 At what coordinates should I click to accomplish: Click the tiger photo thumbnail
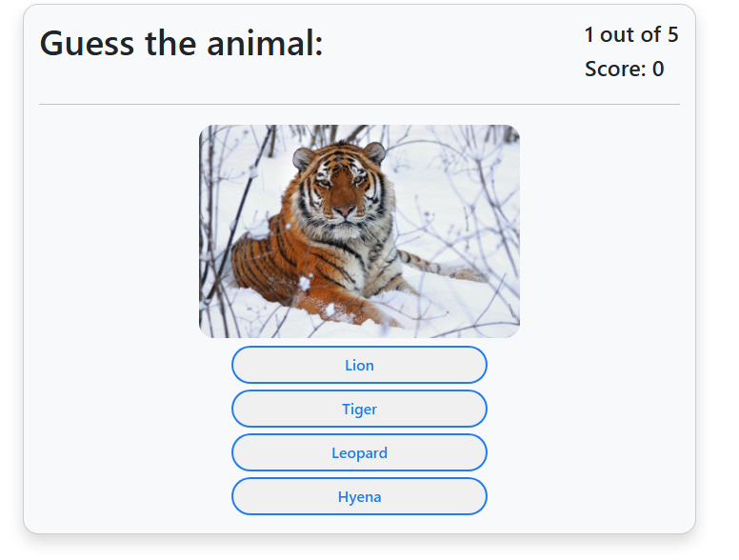pyautogui.click(x=359, y=231)
